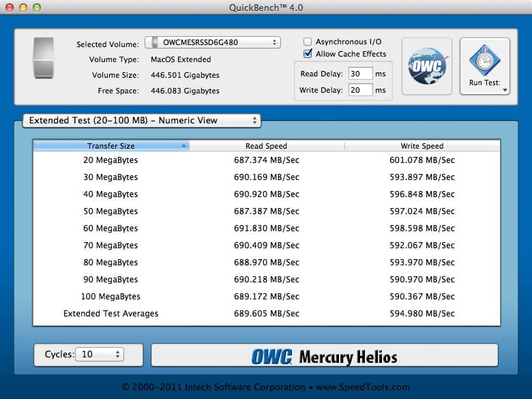Click the Write Delay input field

tap(359, 90)
